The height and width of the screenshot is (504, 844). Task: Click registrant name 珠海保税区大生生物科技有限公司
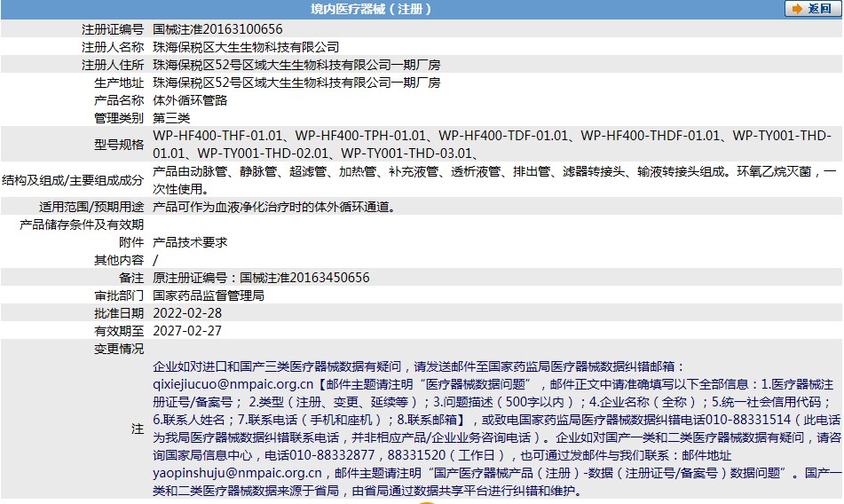pos(246,47)
